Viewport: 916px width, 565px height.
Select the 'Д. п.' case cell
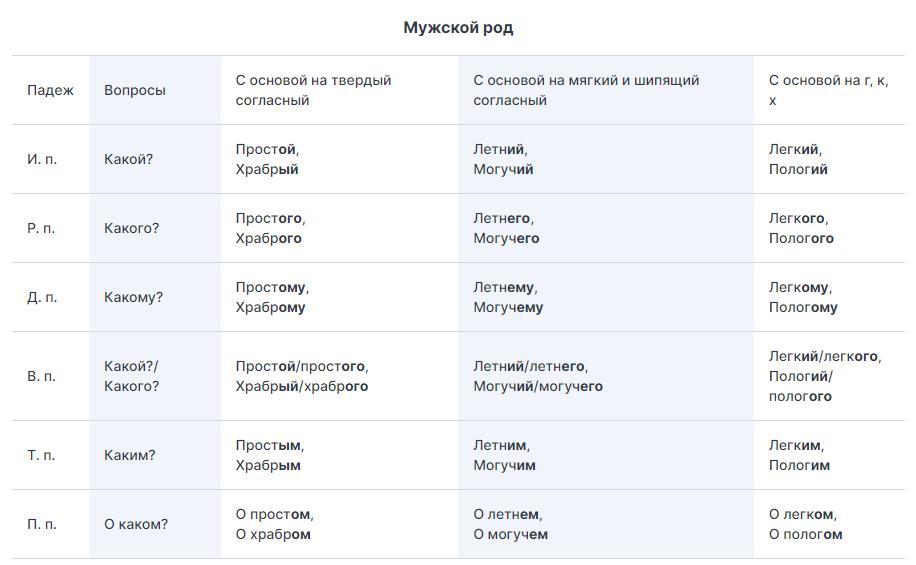coord(41,297)
